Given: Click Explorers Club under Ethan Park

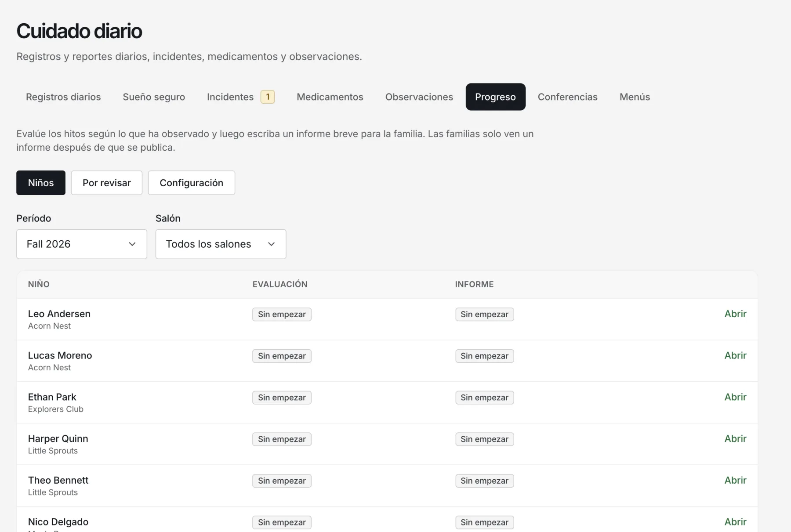Looking at the screenshot, I should pyautogui.click(x=56, y=409).
